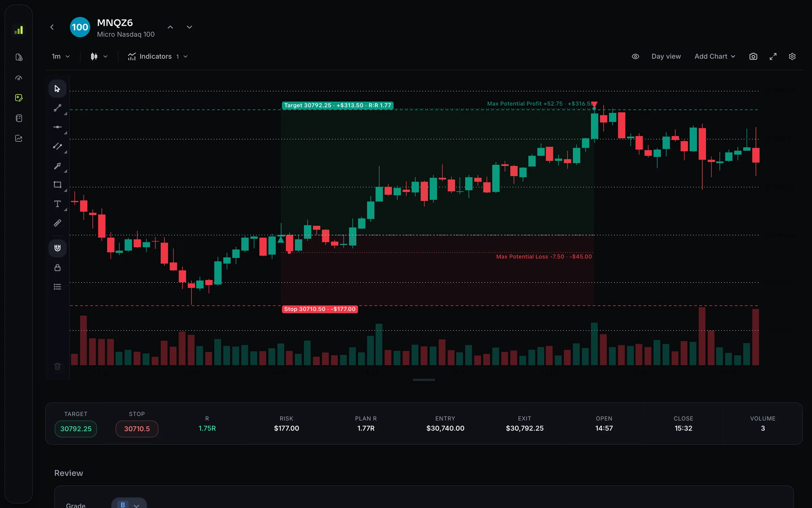Open the highlighted journal edit sidebar item
Image resolution: width=812 pixels, height=508 pixels.
[19, 98]
